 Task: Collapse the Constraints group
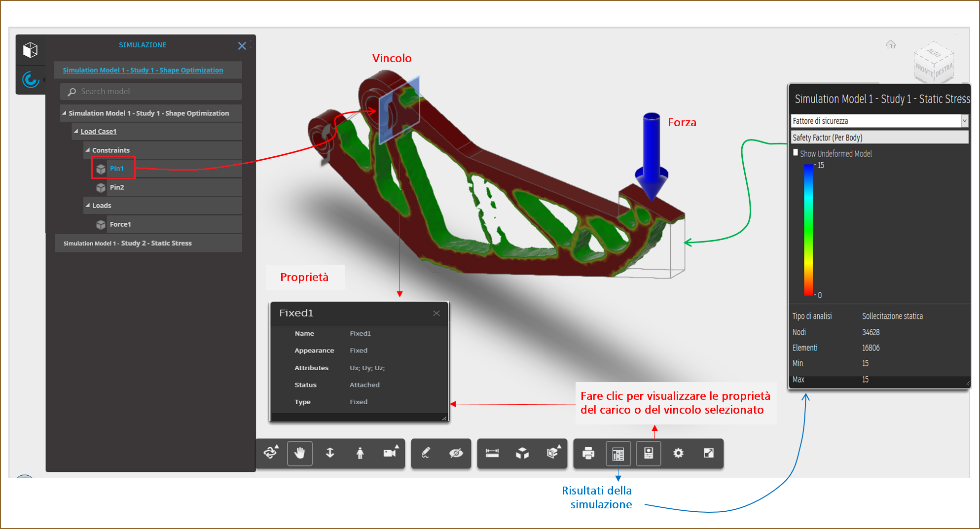pos(88,150)
